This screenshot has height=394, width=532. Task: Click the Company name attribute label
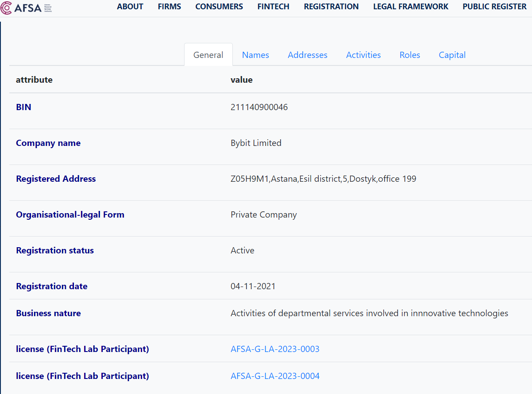(48, 143)
